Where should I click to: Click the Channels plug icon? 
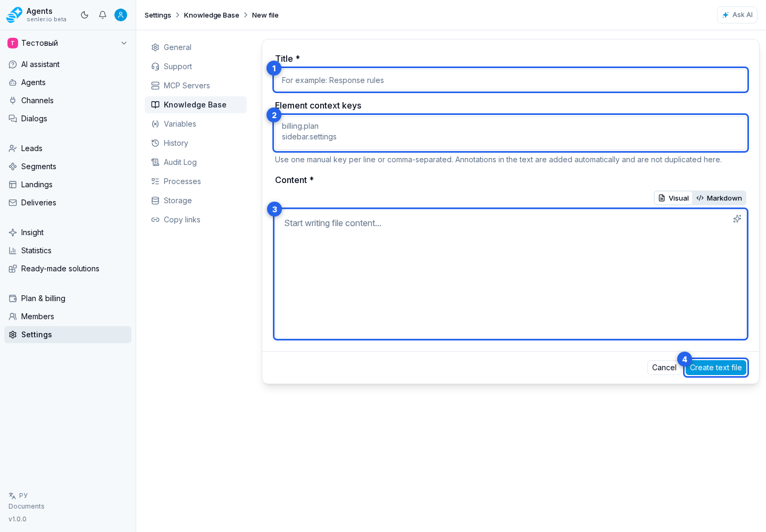click(x=13, y=101)
